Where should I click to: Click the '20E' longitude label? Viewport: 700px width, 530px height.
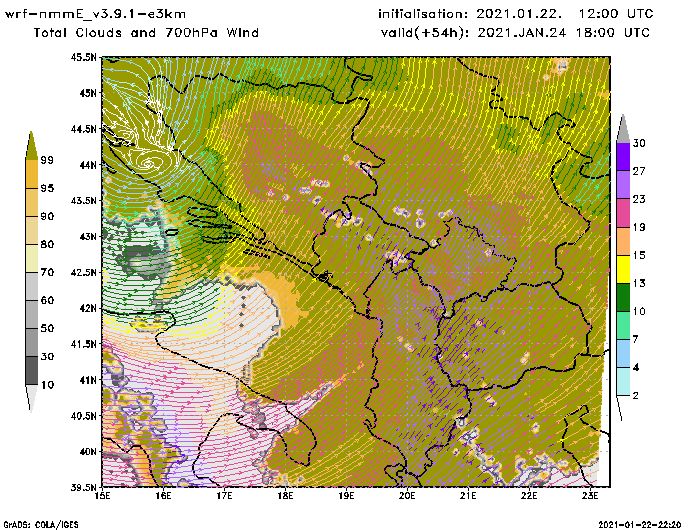407,496
